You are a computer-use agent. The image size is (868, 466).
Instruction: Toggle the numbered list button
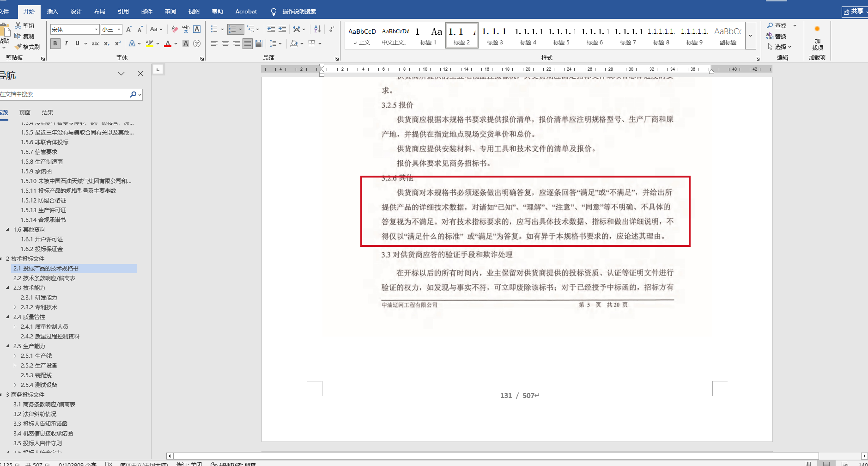click(232, 29)
